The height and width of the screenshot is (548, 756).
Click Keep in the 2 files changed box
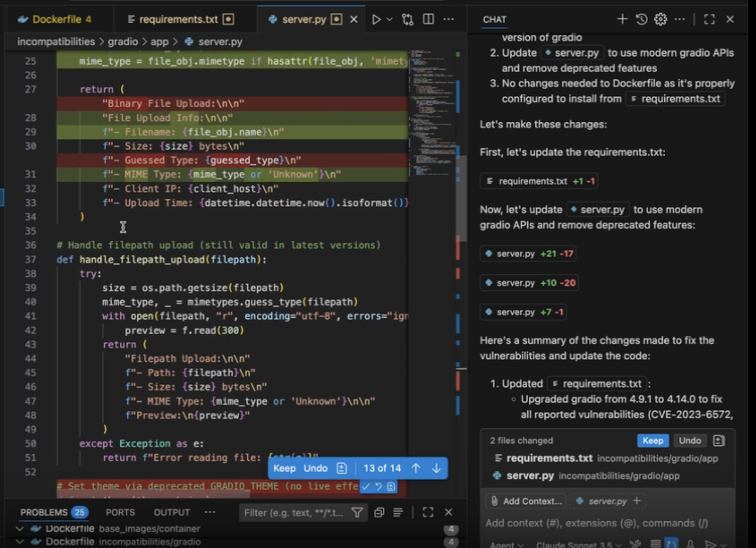(652, 441)
